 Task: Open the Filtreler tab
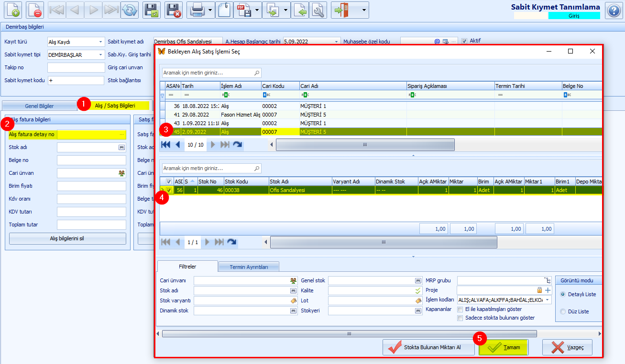[x=187, y=267]
